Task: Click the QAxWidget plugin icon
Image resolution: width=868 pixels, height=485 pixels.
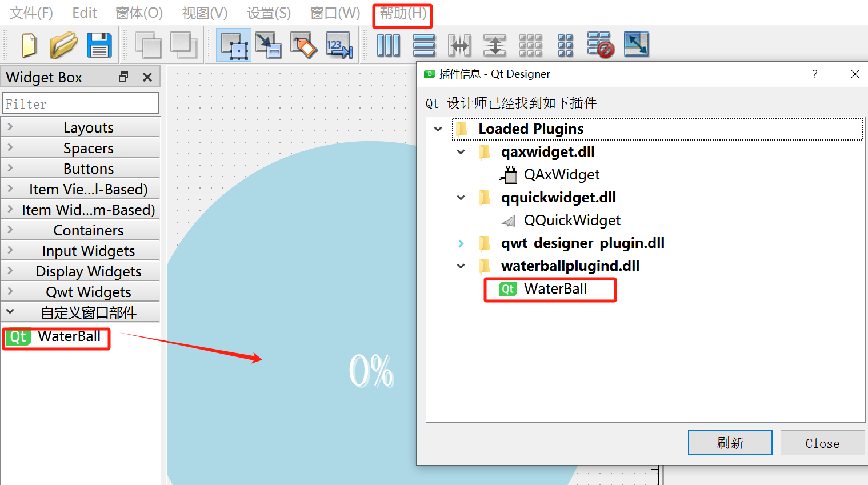Action: 509,175
